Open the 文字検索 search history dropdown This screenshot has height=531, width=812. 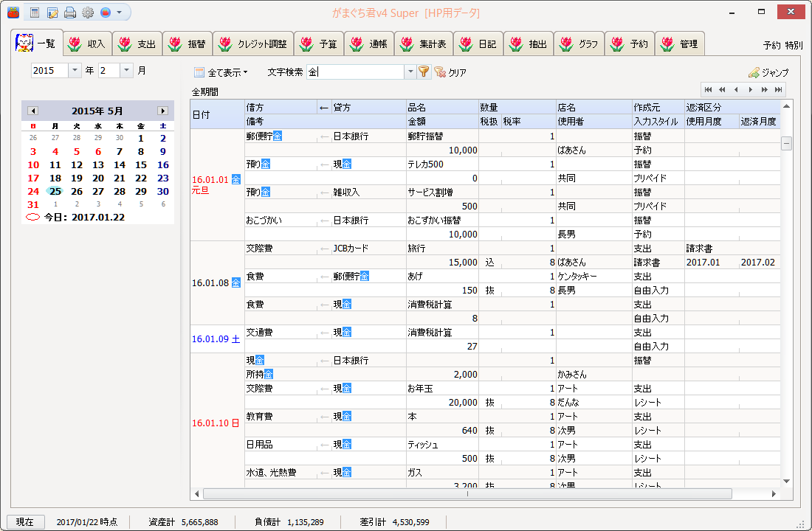pyautogui.click(x=410, y=72)
